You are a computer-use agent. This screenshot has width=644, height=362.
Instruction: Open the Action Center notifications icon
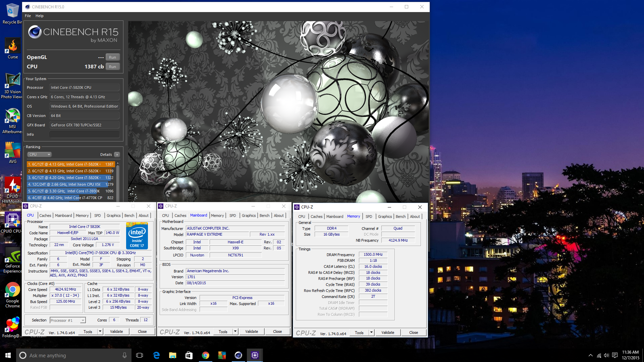coord(615,355)
